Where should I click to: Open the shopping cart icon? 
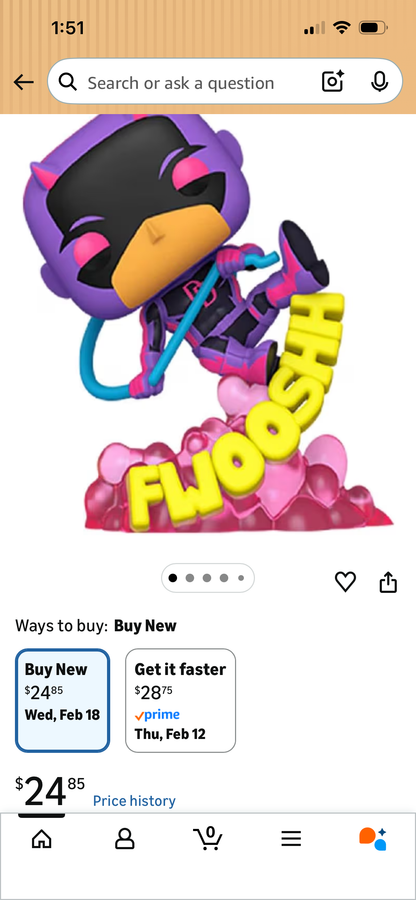(x=208, y=839)
